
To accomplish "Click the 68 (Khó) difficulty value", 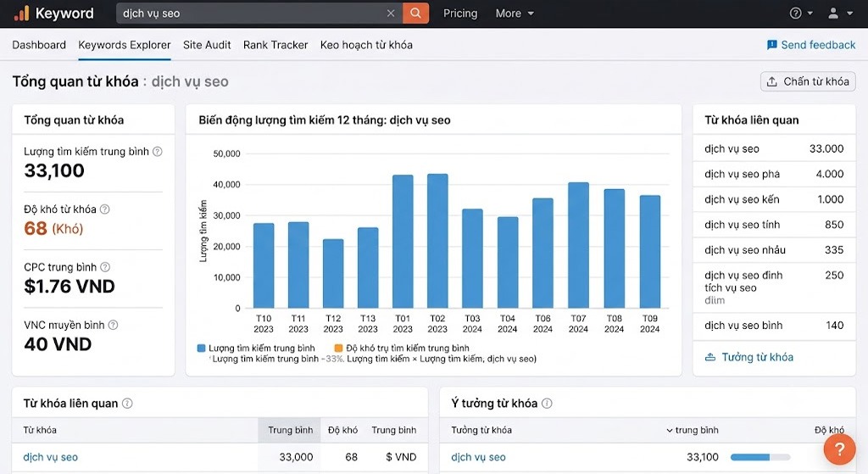I will 53,228.
